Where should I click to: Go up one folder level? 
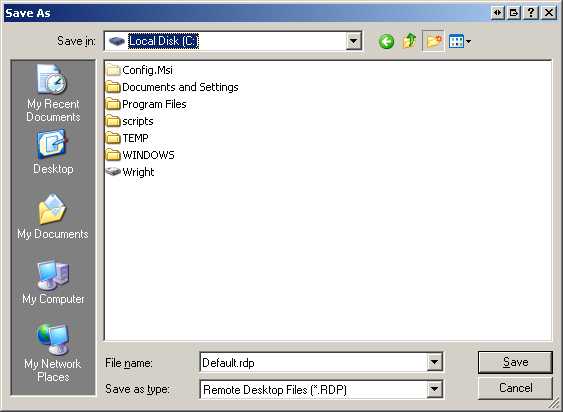[x=409, y=41]
